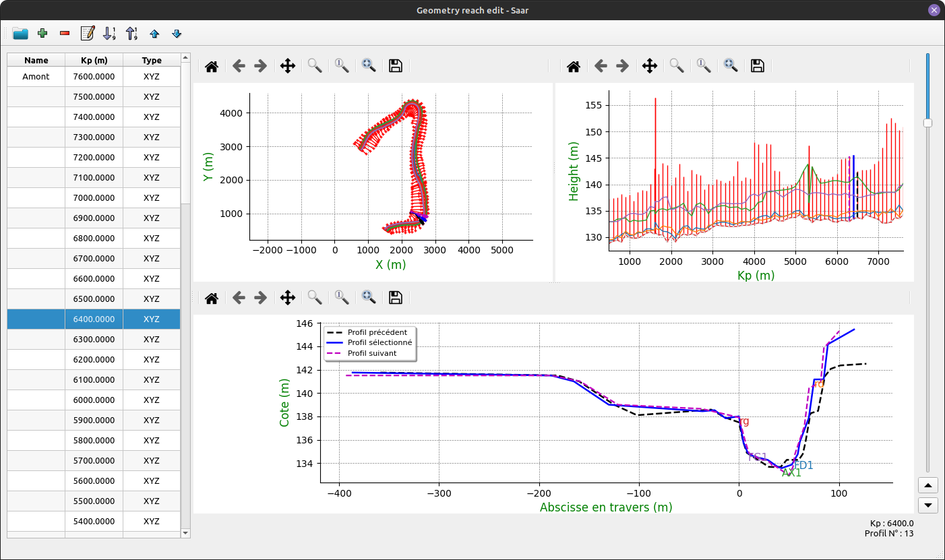Image resolution: width=945 pixels, height=560 pixels.
Task: Click the Kp (m) column header
Action: click(x=94, y=61)
